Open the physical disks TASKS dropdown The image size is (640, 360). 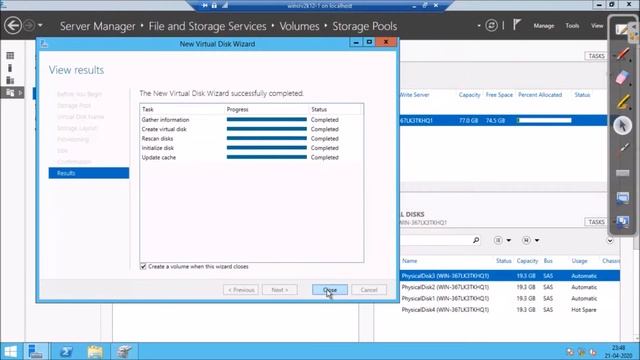[x=596, y=222]
